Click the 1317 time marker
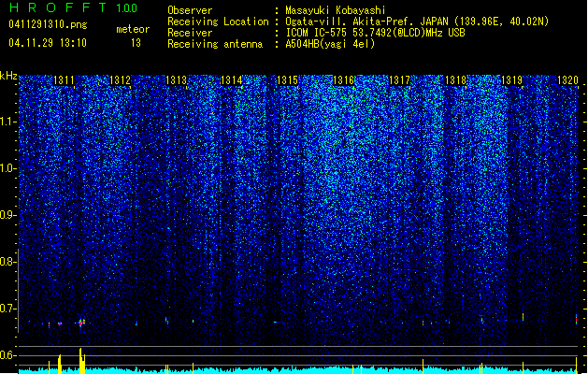This screenshot has width=588, height=374. click(399, 80)
